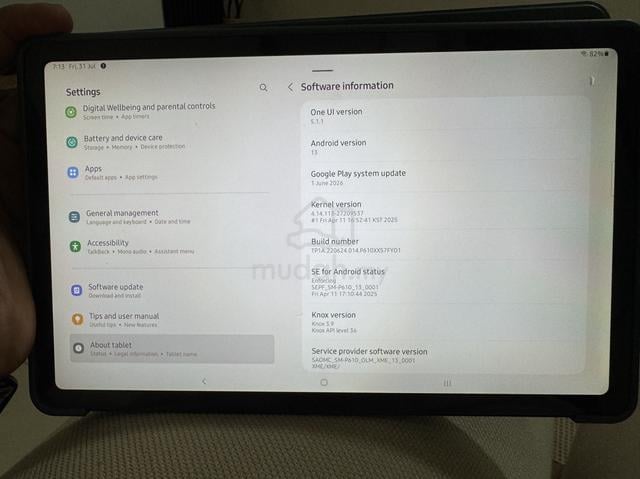Tap the Tips and user manual icon
This screenshot has height=479, width=640.
78,319
